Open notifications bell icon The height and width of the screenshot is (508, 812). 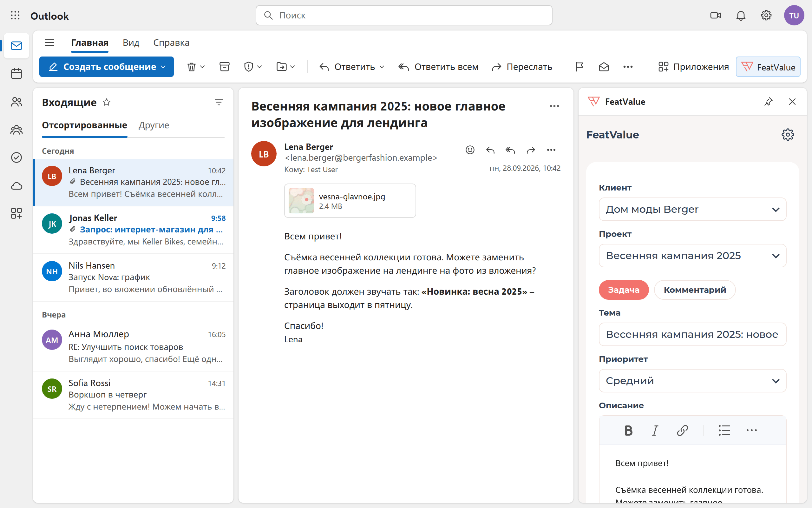pyautogui.click(x=741, y=16)
